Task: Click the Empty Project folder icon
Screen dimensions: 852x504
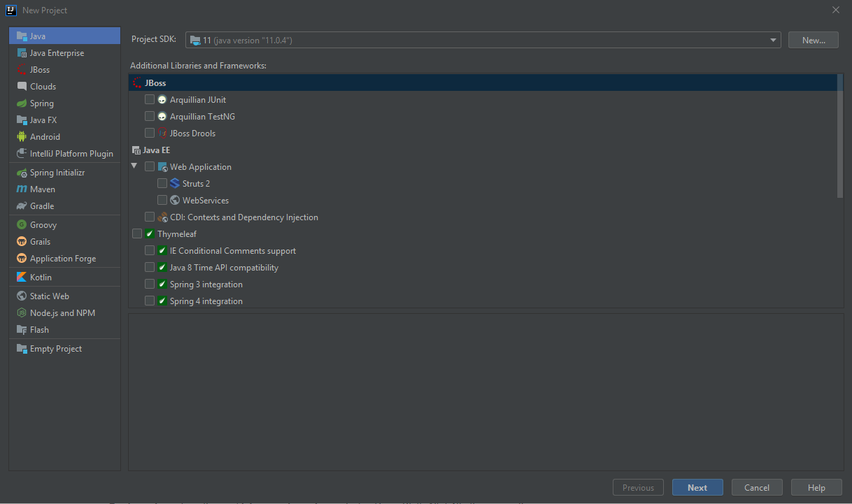Action: pyautogui.click(x=22, y=349)
